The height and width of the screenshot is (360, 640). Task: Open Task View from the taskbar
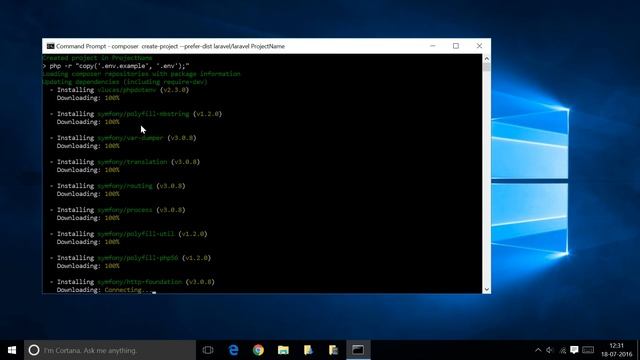(x=208, y=350)
